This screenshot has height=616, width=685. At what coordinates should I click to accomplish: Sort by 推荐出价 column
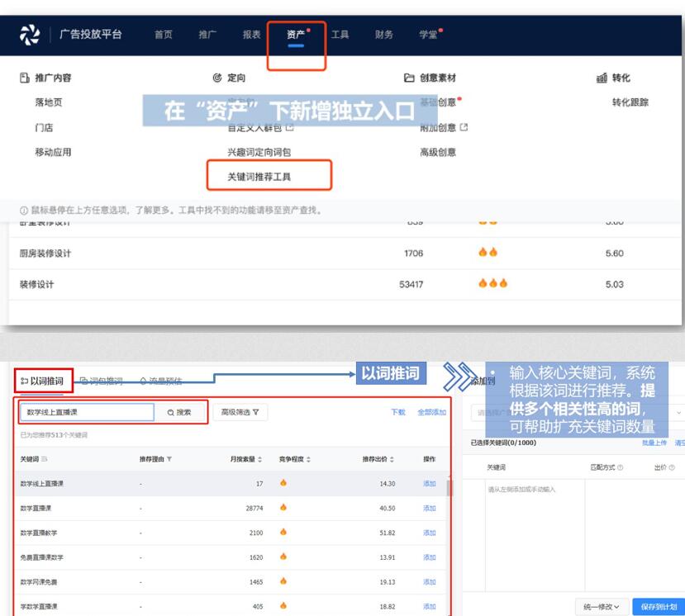[x=392, y=459]
